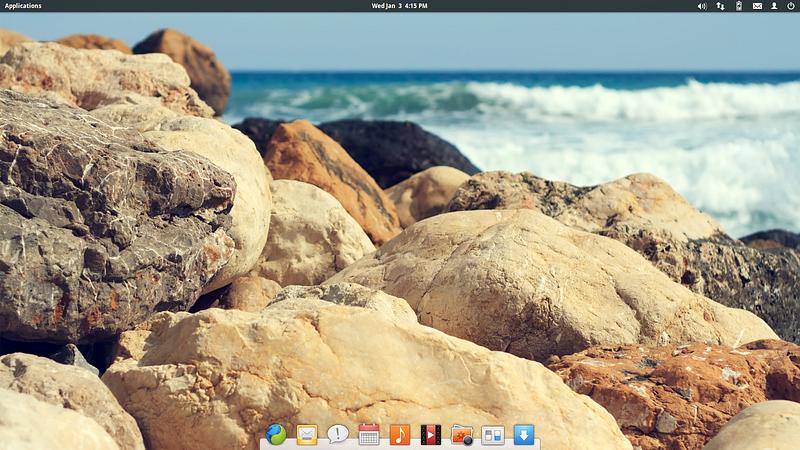The width and height of the screenshot is (800, 450).
Task: Open the messages envelope indicator in panel
Action: pos(757,6)
